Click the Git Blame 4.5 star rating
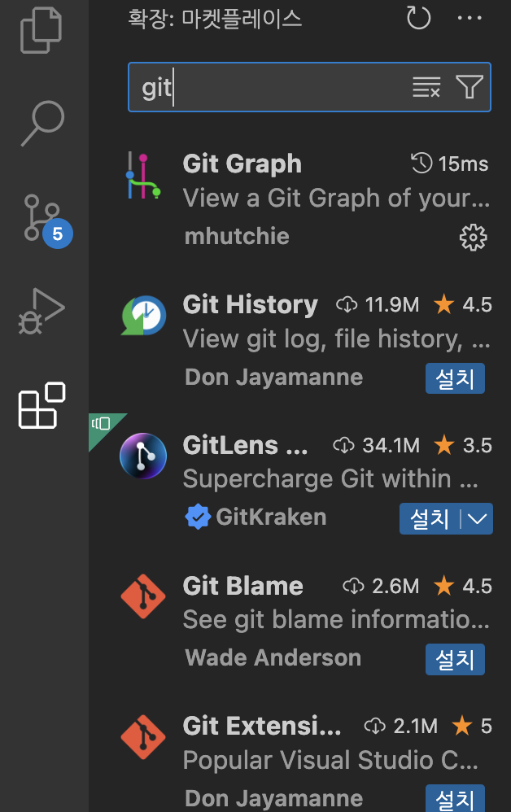The height and width of the screenshot is (812, 511). pos(462,586)
